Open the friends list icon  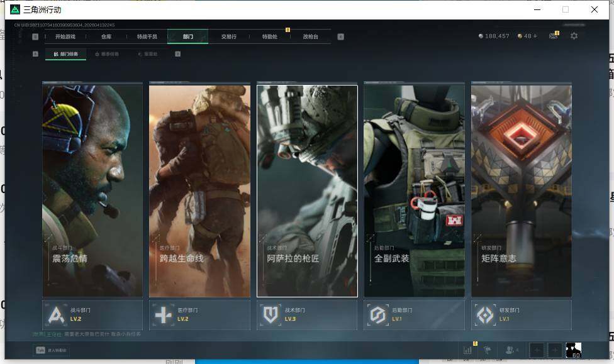tap(512, 350)
